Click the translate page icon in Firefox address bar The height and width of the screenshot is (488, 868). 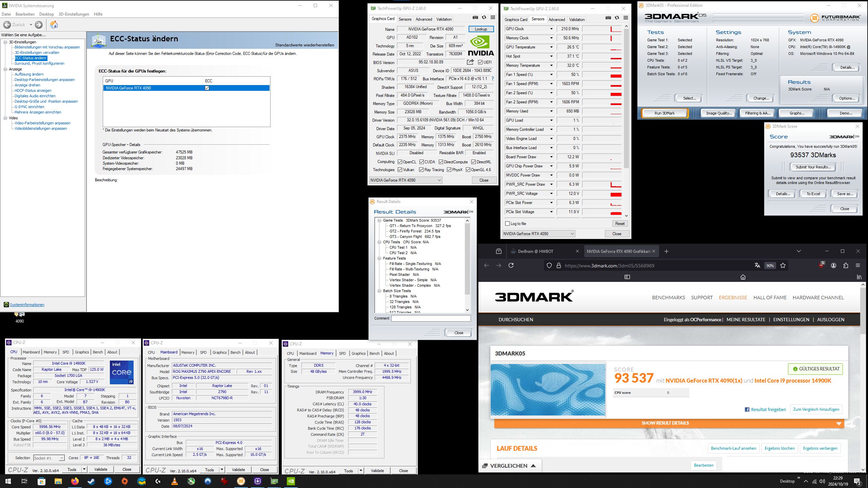pos(757,265)
